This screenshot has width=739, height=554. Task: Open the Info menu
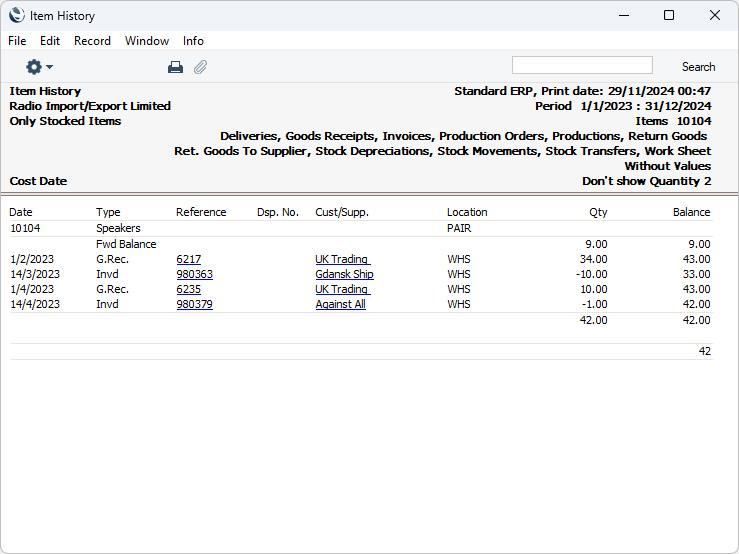point(193,41)
